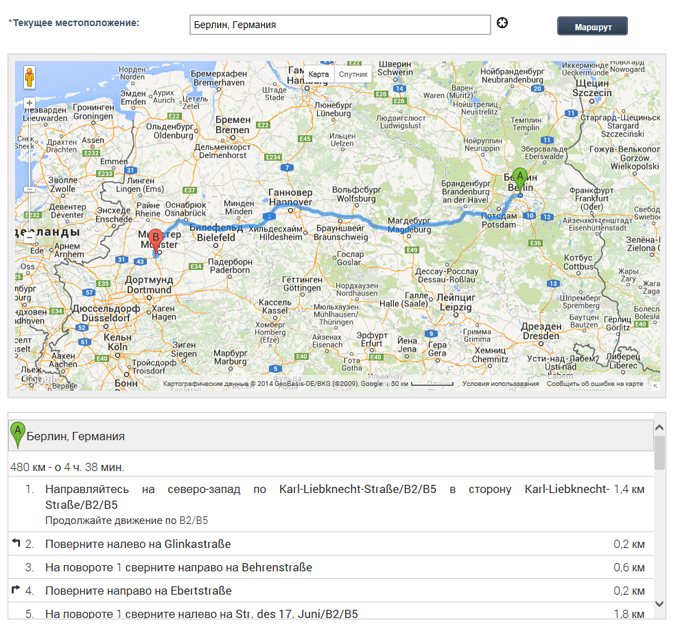Click the small icon at map bottom-right corner

[656, 385]
